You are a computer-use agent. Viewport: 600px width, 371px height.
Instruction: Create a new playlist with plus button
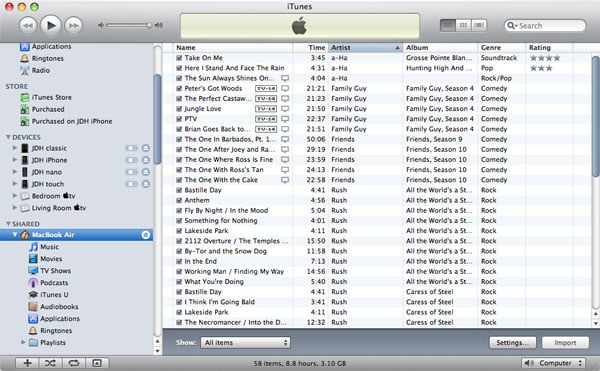pyautogui.click(x=27, y=363)
